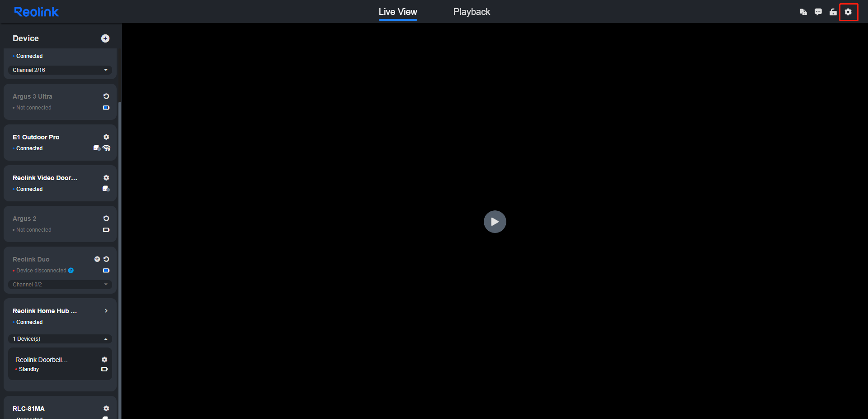This screenshot has height=419, width=868.
Task: Collapse the 1 Device(s) list
Action: click(60, 339)
